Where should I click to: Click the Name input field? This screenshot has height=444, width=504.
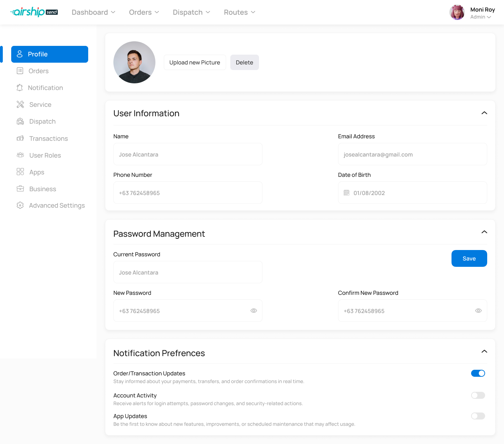pyautogui.click(x=188, y=154)
